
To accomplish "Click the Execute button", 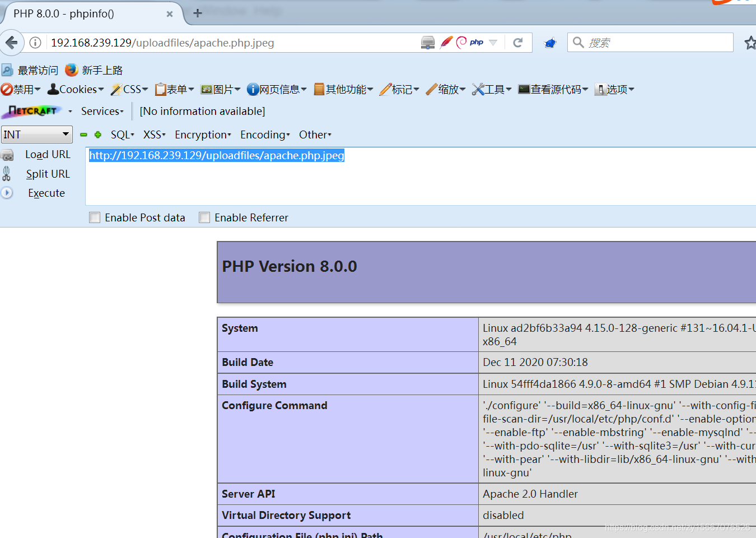I will coord(46,193).
